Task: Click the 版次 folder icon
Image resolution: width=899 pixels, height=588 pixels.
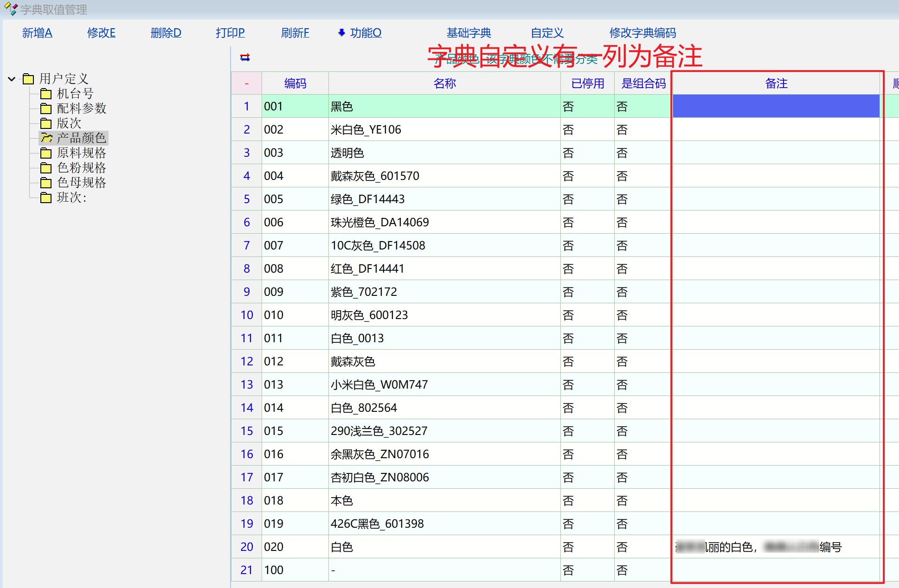Action: tap(46, 123)
